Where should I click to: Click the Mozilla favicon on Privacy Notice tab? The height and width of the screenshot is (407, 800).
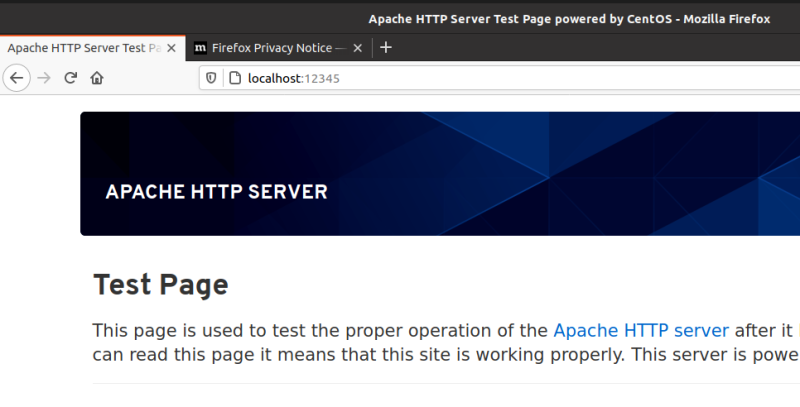(201, 47)
